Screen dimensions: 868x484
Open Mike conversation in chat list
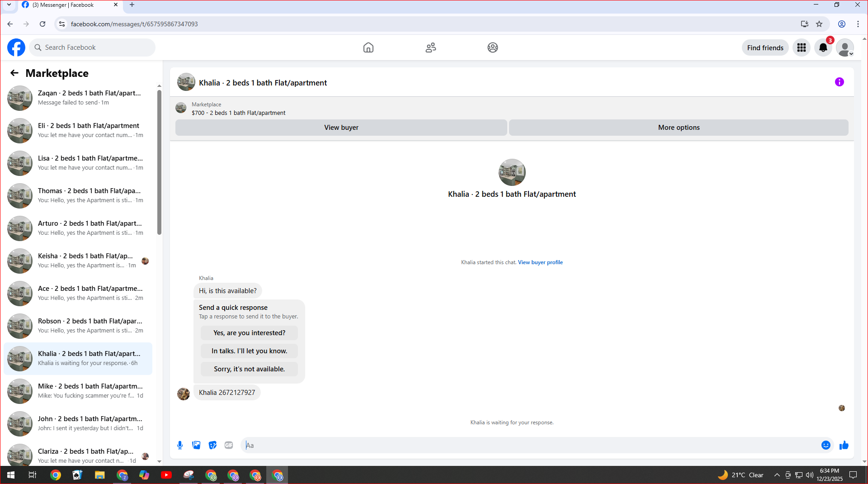[x=78, y=391]
